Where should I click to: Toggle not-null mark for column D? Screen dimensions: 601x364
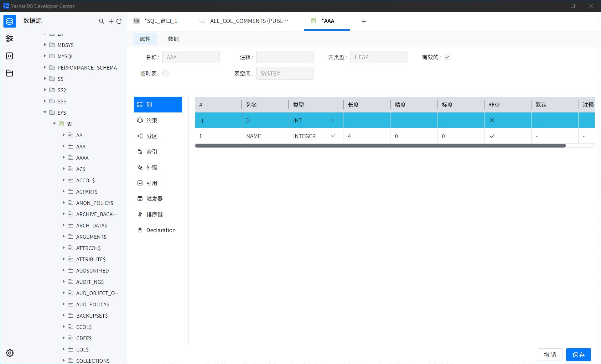click(x=492, y=120)
